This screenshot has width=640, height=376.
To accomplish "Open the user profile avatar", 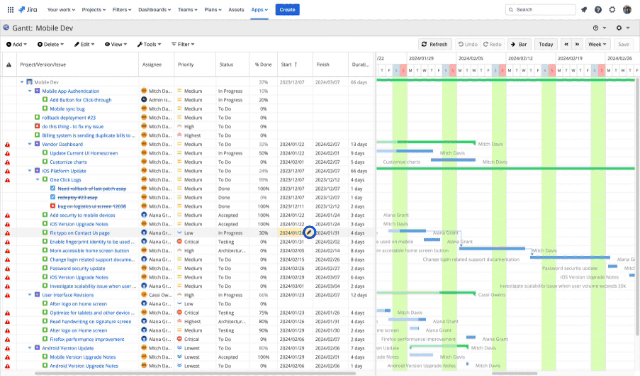I will [x=627, y=9].
